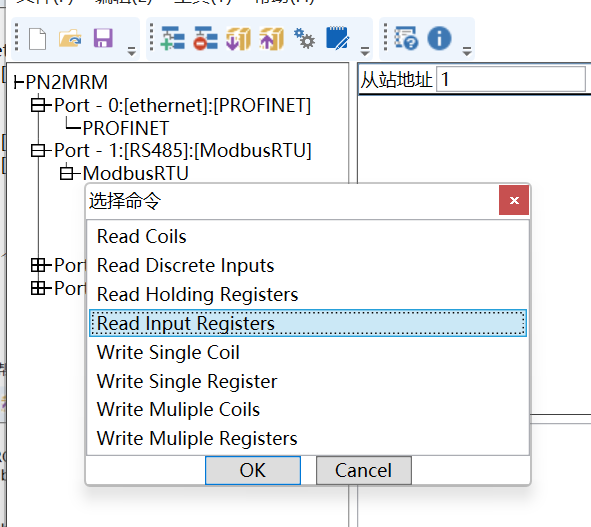Click the download configuration arrow icon
591x527 pixels.
tap(238, 38)
